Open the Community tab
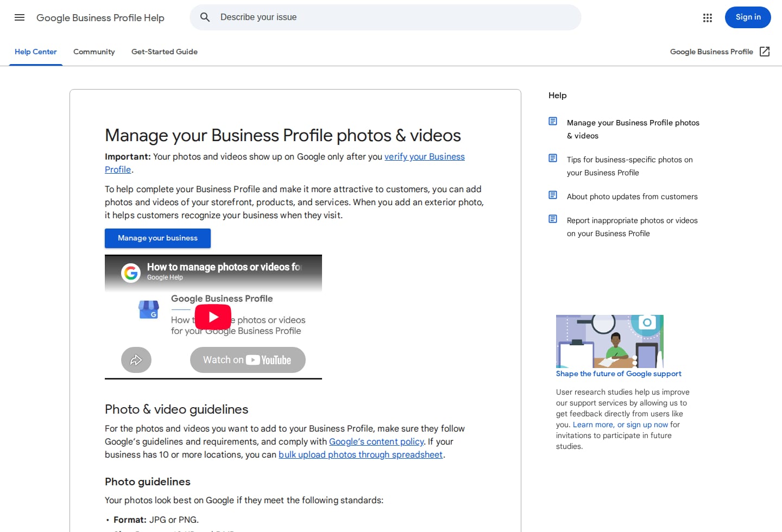782x532 pixels. pyautogui.click(x=94, y=52)
